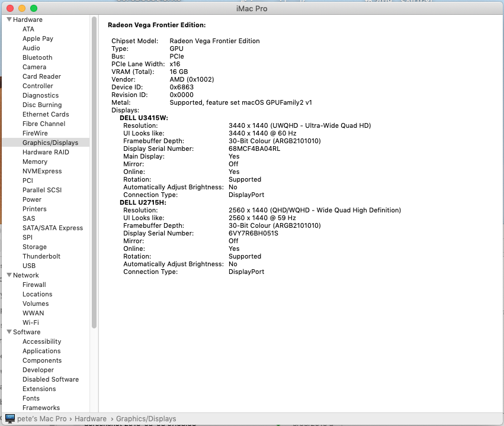This screenshot has height=426, width=504.
Task: Click Hardware in the path bar
Action: (91, 419)
